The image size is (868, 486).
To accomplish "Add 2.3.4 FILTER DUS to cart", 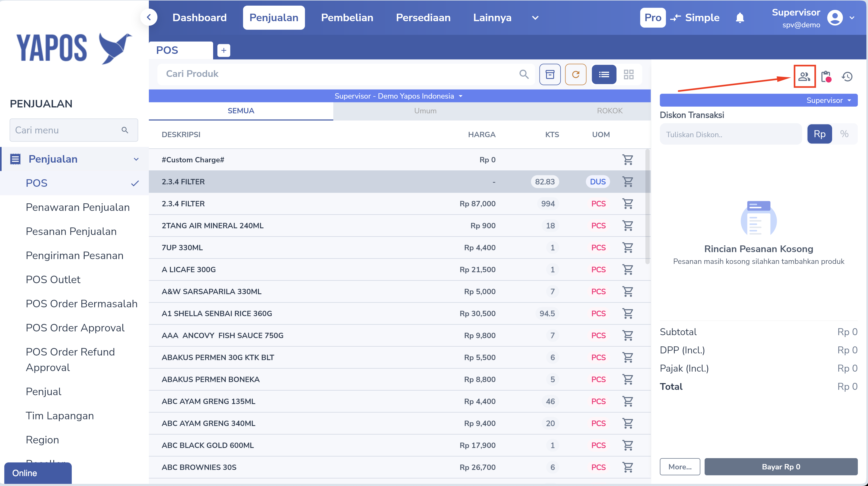I will 627,181.
